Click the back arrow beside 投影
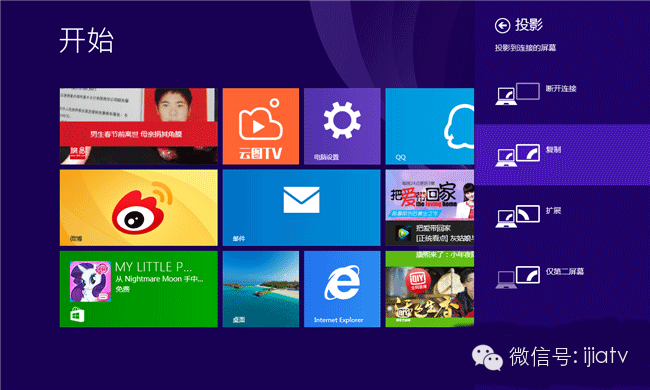 [x=502, y=26]
